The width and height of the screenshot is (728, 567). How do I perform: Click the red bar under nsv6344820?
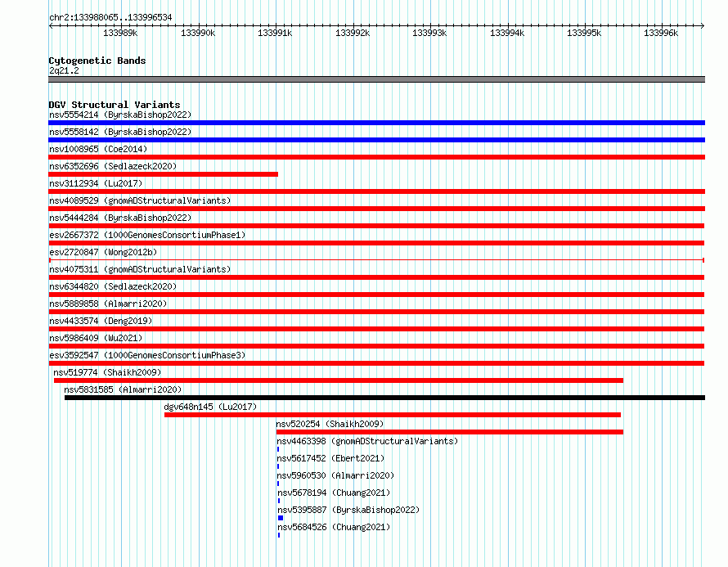coord(376,295)
